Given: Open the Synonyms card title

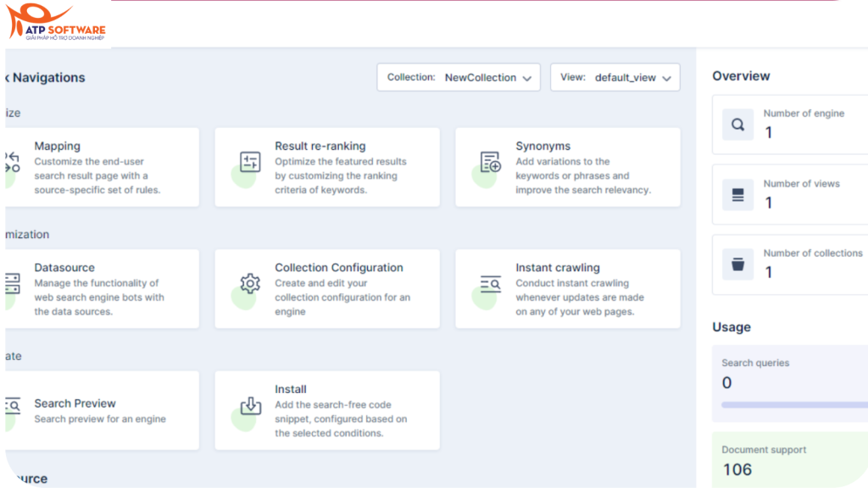Looking at the screenshot, I should click(542, 147).
